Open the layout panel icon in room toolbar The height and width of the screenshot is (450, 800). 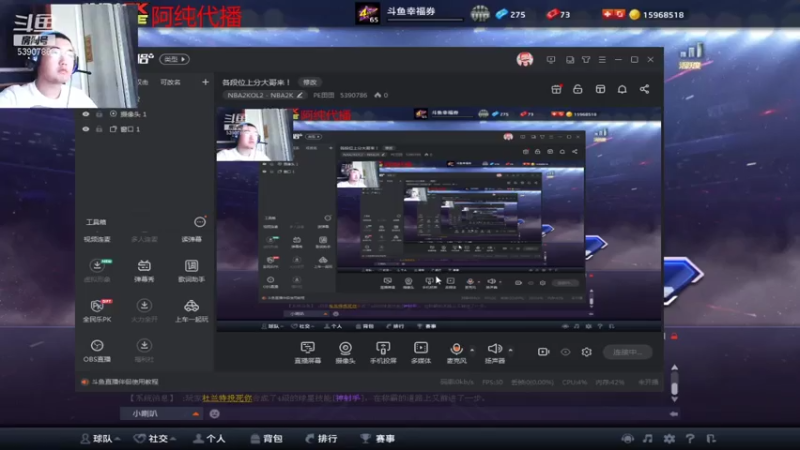pos(601,89)
